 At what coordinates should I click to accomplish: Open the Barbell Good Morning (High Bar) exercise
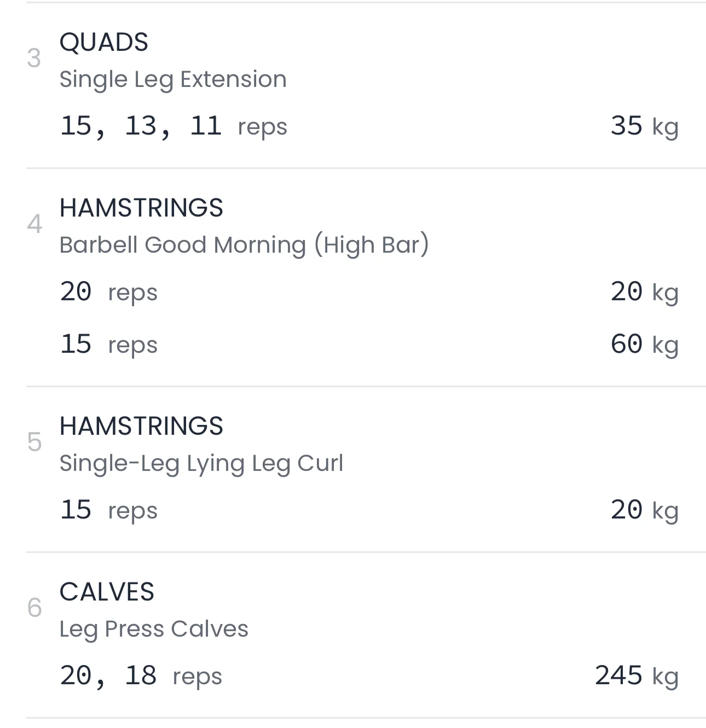pyautogui.click(x=244, y=245)
